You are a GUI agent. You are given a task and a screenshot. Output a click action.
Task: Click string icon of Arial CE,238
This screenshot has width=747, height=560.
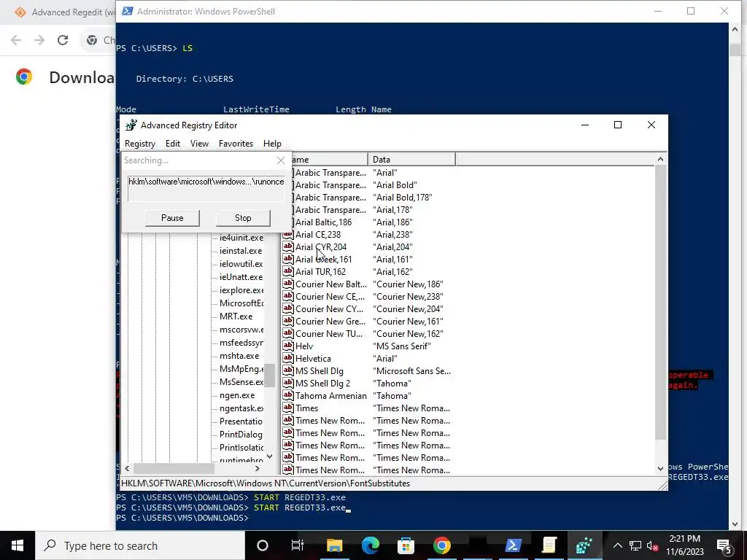point(287,234)
